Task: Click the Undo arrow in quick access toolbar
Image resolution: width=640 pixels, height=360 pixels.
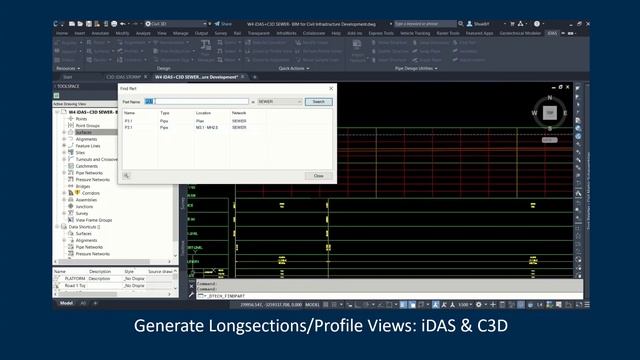Action: click(x=122, y=24)
